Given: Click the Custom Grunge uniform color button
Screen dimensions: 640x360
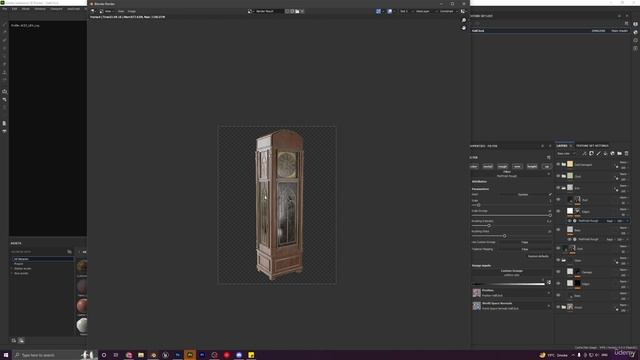Looking at the screenshot, I should (x=511, y=273).
